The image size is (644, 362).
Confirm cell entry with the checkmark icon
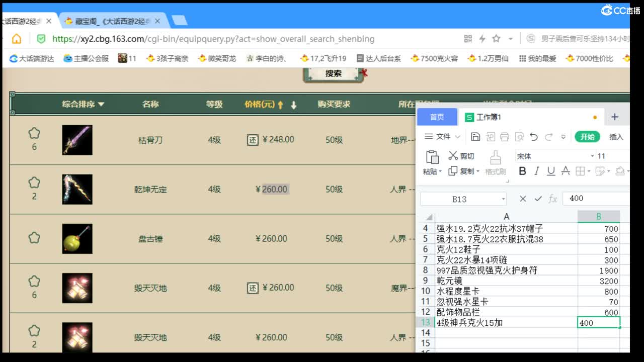click(538, 199)
